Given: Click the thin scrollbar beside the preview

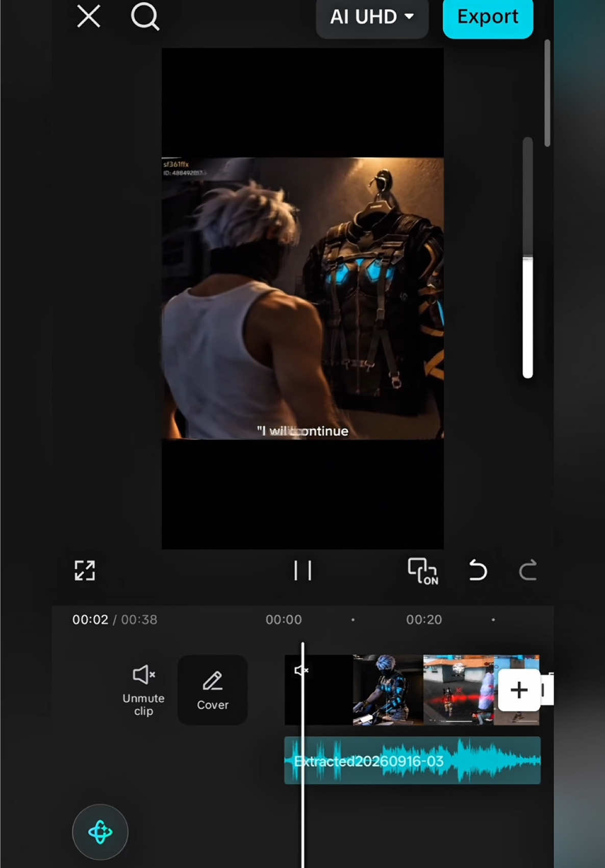Looking at the screenshot, I should point(547,93).
